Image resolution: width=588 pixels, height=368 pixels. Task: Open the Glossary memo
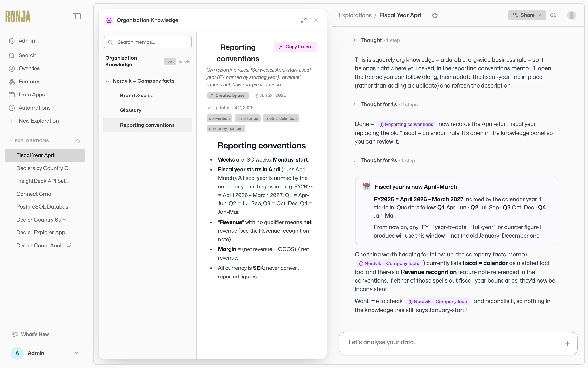tap(130, 110)
